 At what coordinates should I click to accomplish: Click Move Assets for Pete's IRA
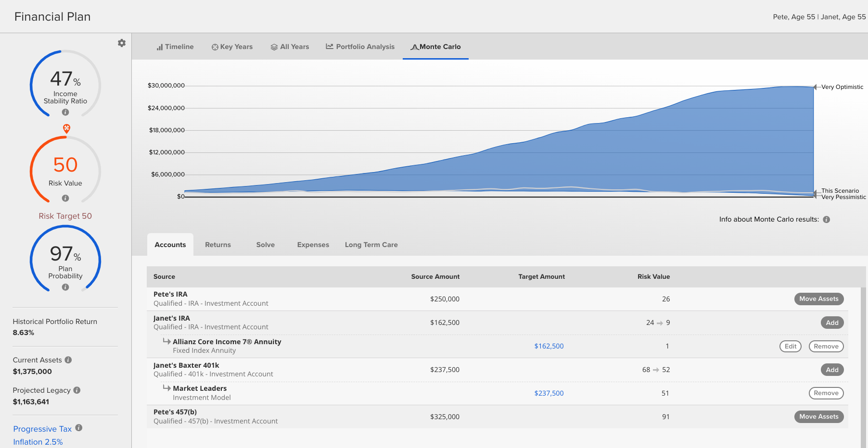point(819,299)
